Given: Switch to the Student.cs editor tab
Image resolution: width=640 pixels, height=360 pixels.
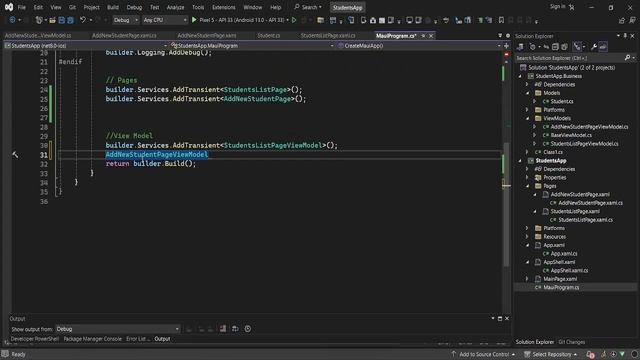Looking at the screenshot, I should [x=269, y=36].
